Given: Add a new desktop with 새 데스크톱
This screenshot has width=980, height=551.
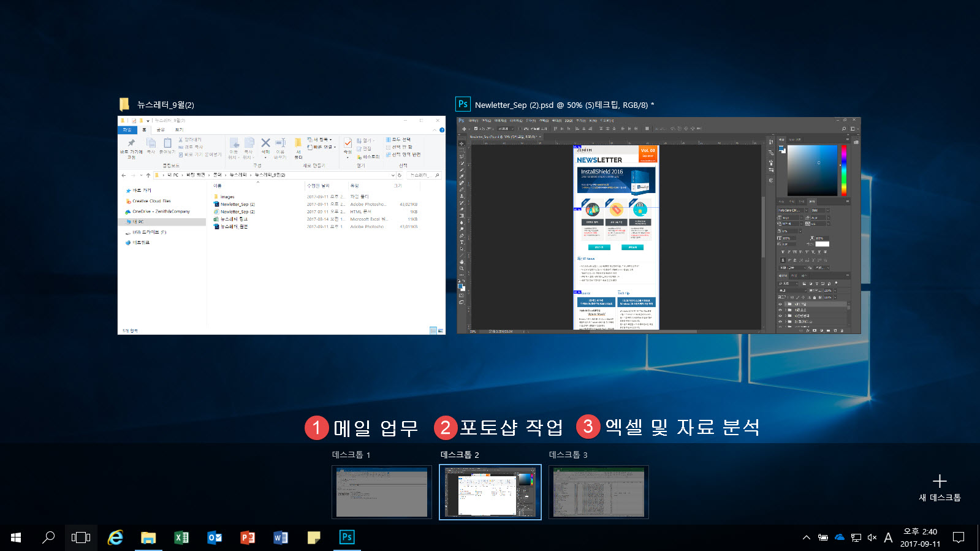Looking at the screenshot, I should [x=940, y=487].
